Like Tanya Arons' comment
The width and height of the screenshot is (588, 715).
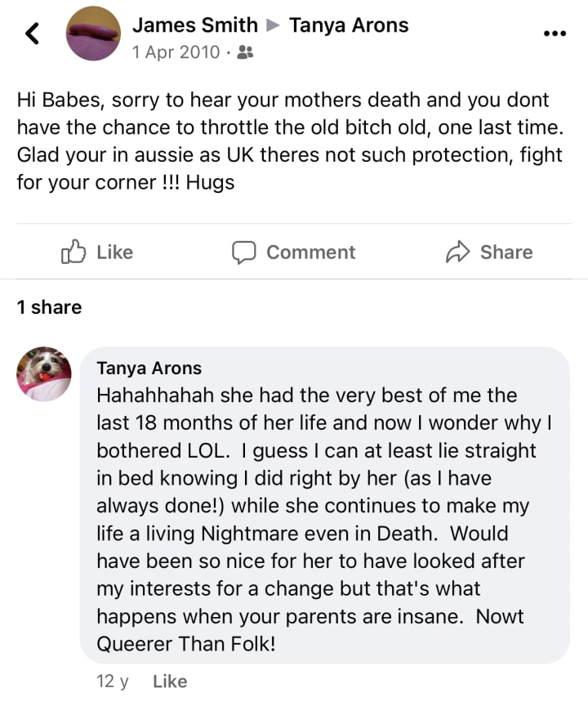pyautogui.click(x=170, y=681)
